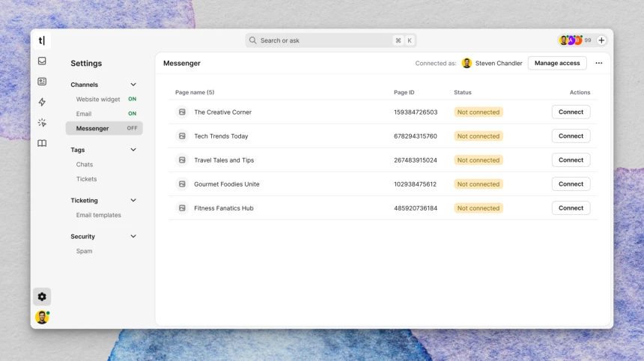The height and width of the screenshot is (361, 644).
Task: Open Email channel settings
Action: pyautogui.click(x=104, y=114)
